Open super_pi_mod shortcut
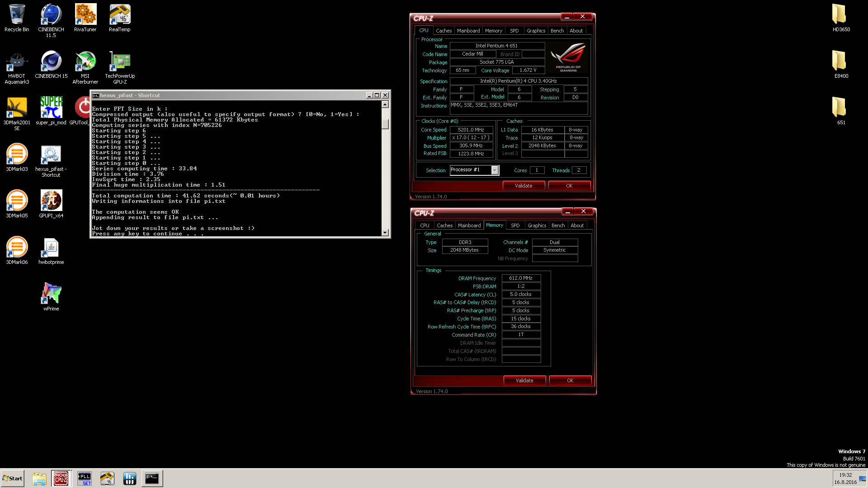This screenshot has height=488, width=868. pyautogui.click(x=51, y=111)
